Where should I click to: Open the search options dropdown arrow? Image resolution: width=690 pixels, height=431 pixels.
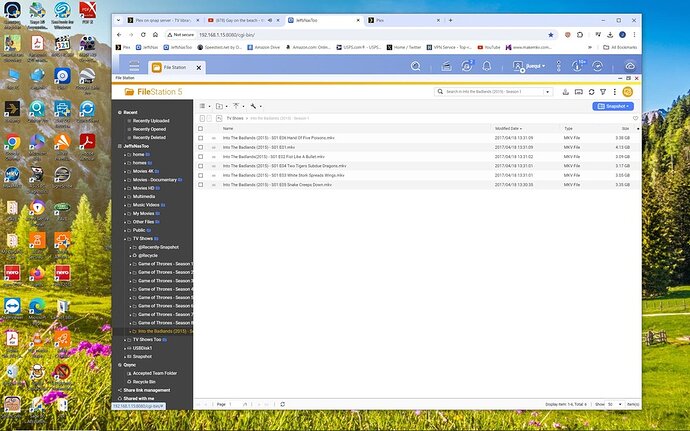(x=547, y=92)
